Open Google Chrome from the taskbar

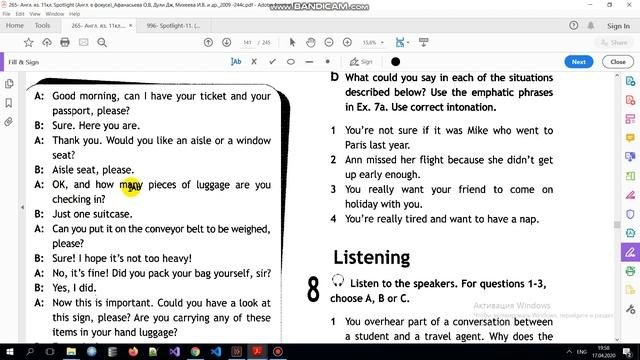click(x=196, y=351)
